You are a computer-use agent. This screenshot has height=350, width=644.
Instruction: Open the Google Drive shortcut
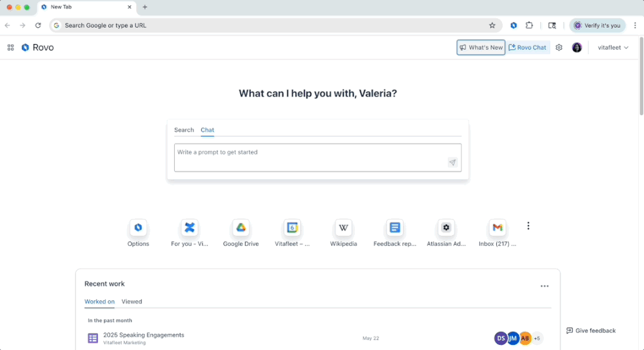[241, 233]
